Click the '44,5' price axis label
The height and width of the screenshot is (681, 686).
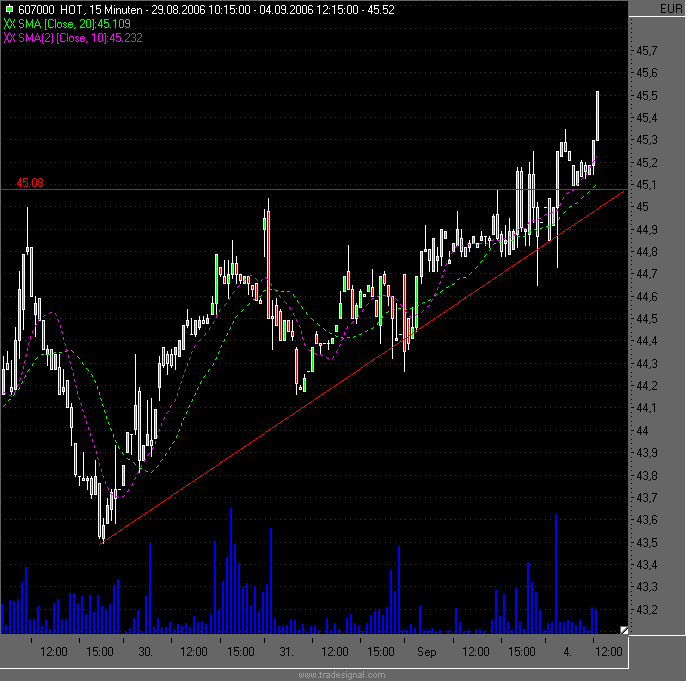tap(647, 318)
